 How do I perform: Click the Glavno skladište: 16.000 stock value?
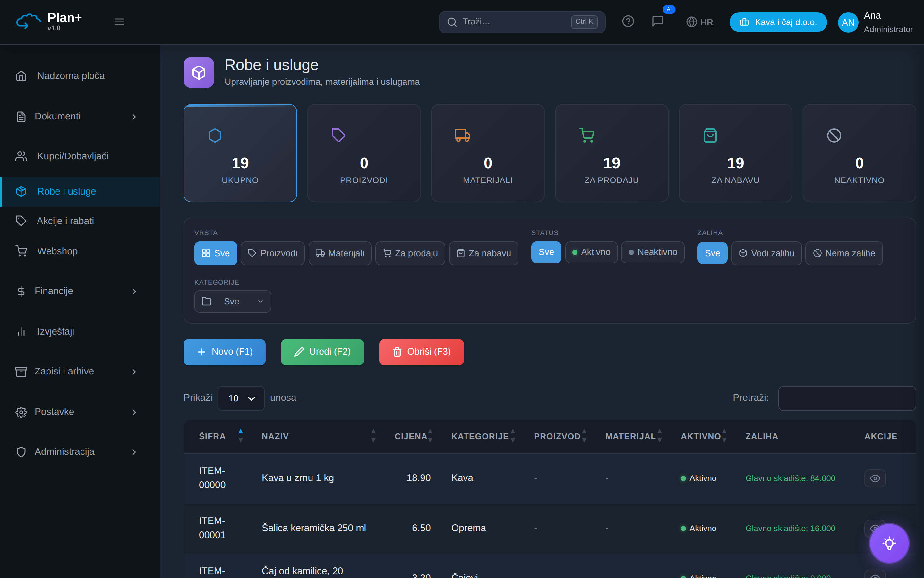coord(790,528)
